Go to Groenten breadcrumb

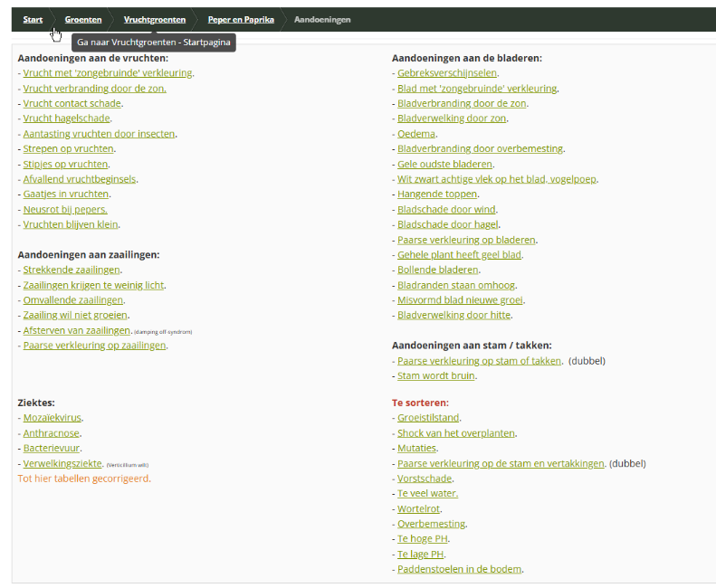pos(82,19)
